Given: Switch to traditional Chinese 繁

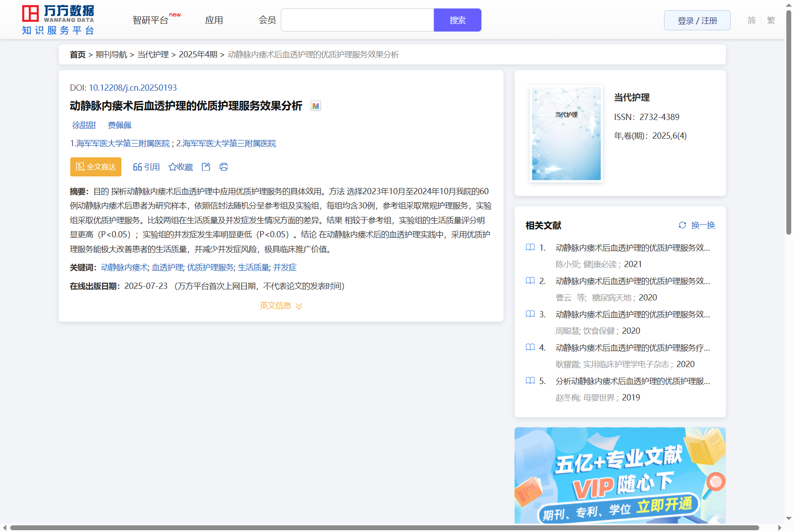Looking at the screenshot, I should coord(771,20).
